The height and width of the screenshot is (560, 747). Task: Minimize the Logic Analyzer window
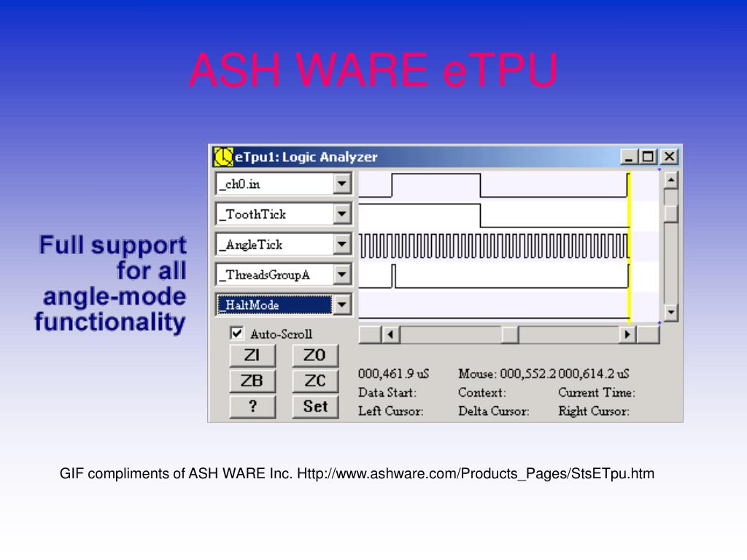click(630, 157)
